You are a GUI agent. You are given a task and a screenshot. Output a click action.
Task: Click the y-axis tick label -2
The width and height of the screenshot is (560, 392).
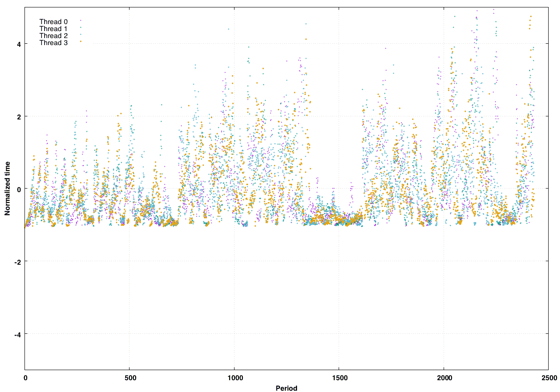tap(18, 261)
